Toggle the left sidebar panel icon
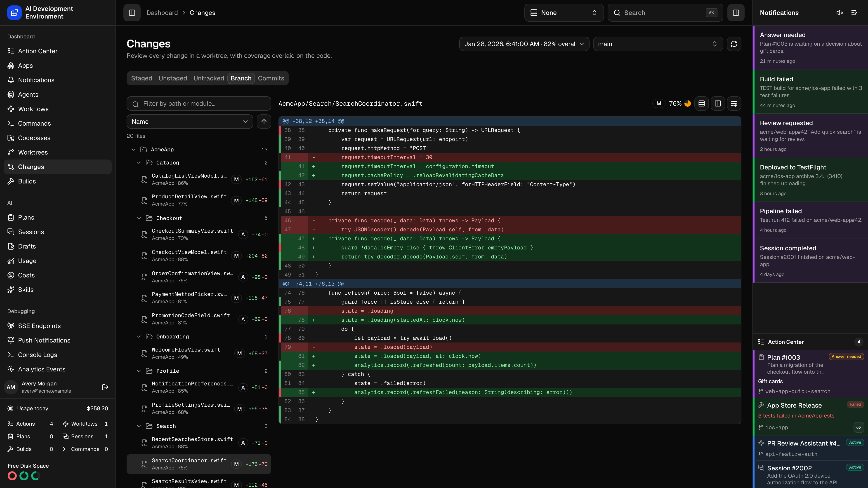 (132, 13)
